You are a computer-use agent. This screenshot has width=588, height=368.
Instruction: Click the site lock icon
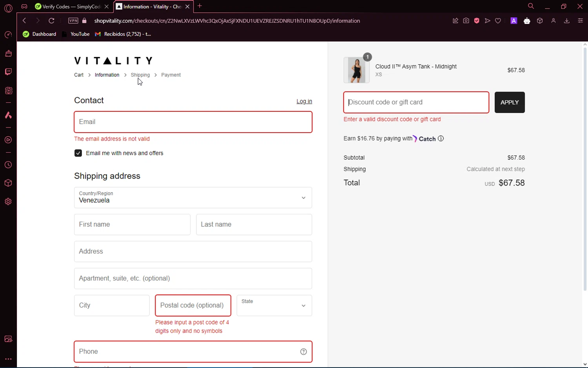pos(84,21)
